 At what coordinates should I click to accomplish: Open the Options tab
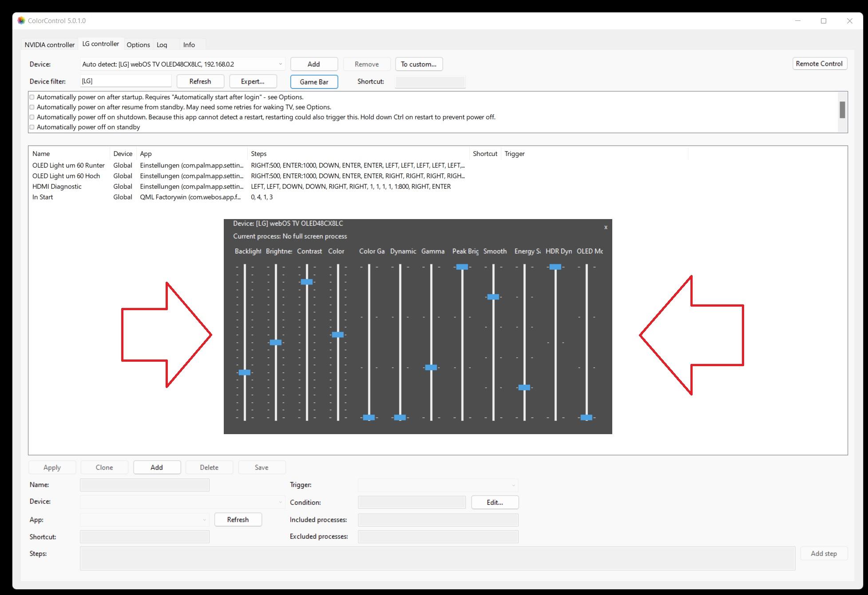click(138, 44)
